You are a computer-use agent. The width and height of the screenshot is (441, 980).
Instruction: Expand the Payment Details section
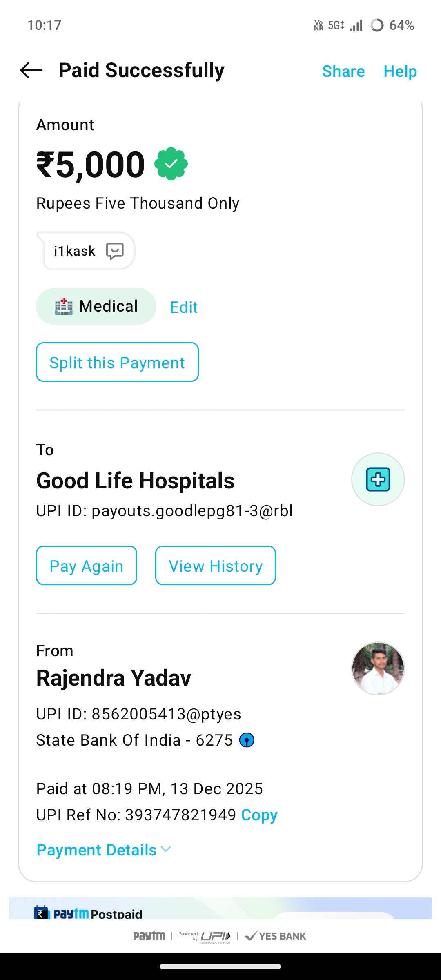pyautogui.click(x=97, y=850)
